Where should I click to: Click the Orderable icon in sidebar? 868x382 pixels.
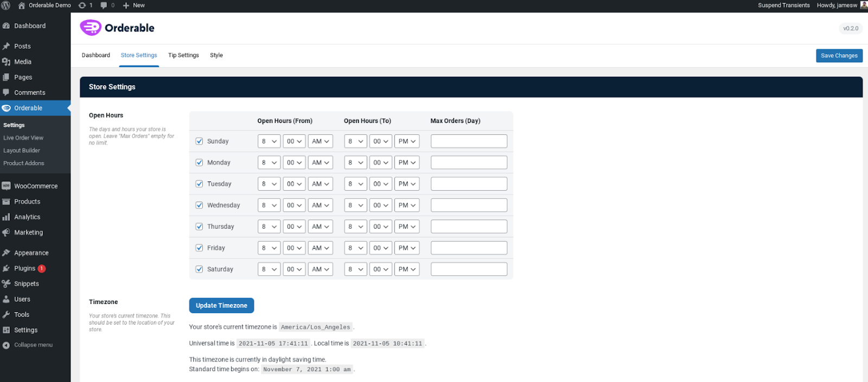coord(7,108)
